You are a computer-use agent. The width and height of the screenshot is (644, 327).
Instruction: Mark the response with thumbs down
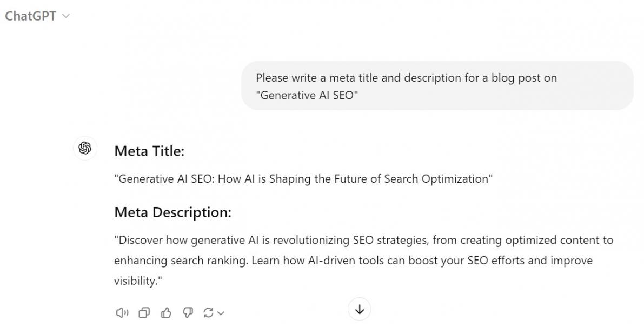(x=188, y=312)
